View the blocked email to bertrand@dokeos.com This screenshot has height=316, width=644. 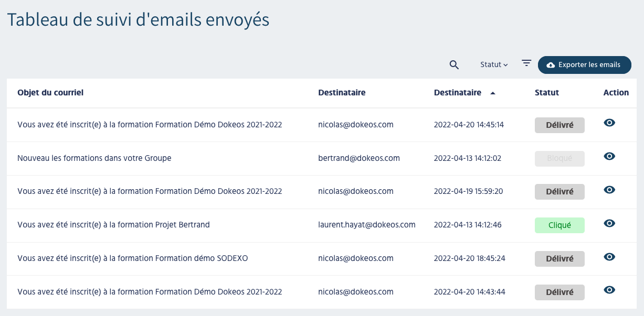click(x=609, y=156)
